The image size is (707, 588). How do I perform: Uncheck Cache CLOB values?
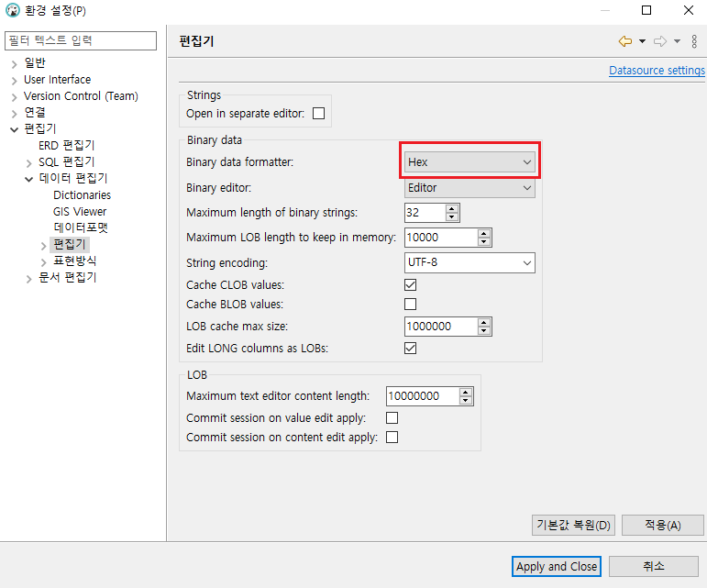coord(410,285)
